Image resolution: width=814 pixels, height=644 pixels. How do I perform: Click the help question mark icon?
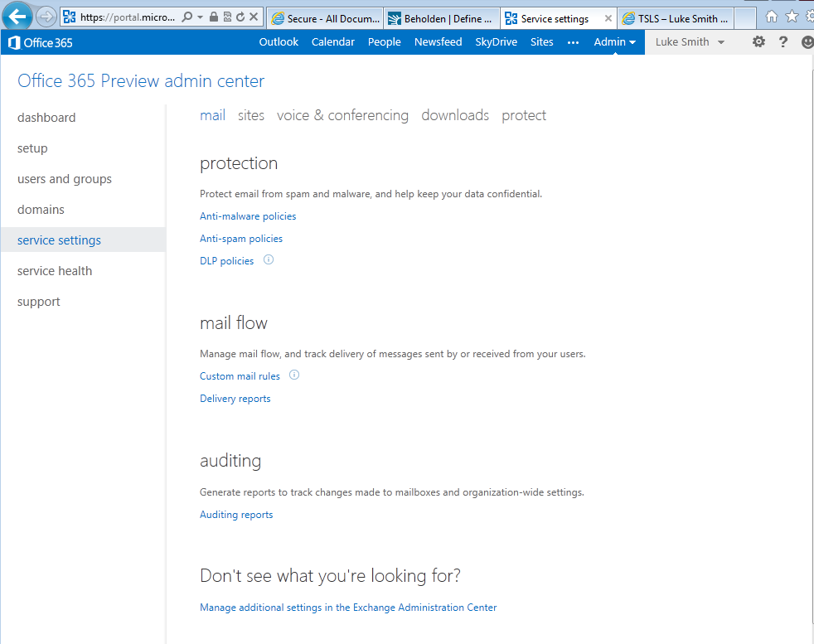tap(783, 42)
